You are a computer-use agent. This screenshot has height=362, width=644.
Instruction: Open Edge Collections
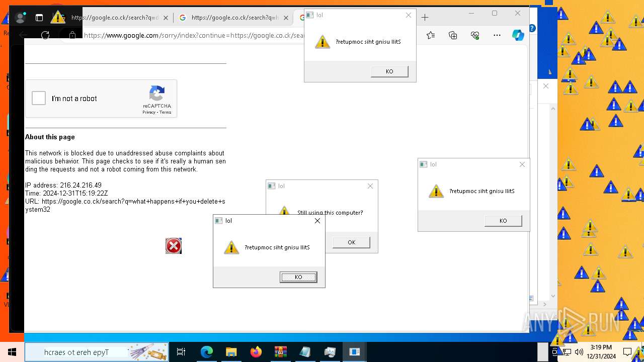[x=453, y=35]
